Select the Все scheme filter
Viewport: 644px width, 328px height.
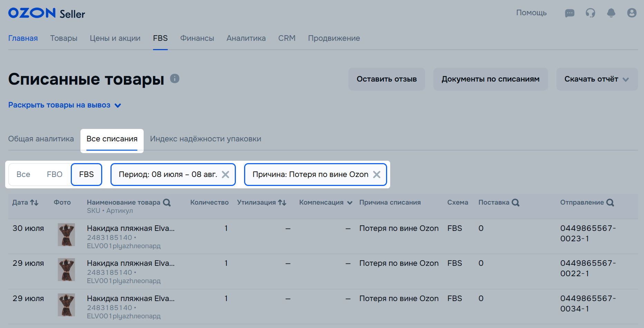23,175
